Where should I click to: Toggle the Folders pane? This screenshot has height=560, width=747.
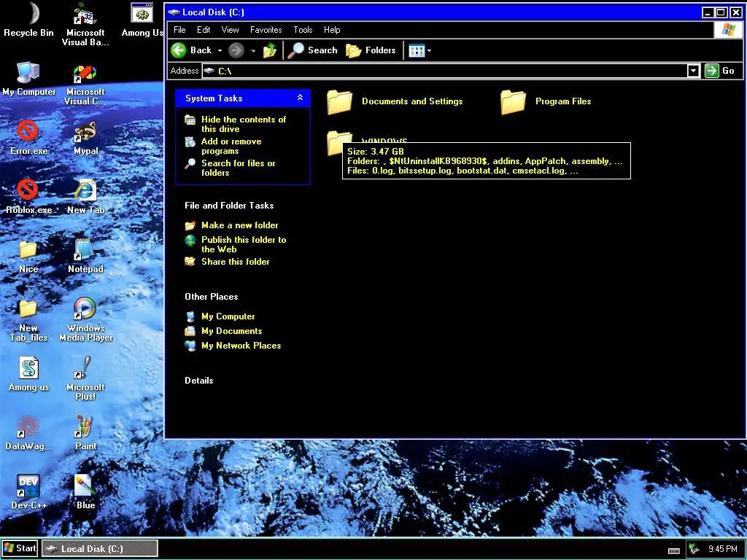[x=371, y=50]
